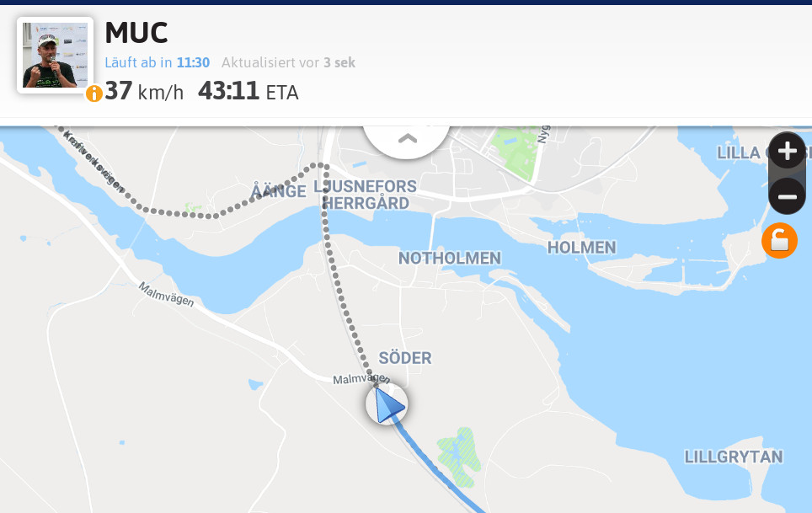Select the MUC athlete name heading

[136, 33]
